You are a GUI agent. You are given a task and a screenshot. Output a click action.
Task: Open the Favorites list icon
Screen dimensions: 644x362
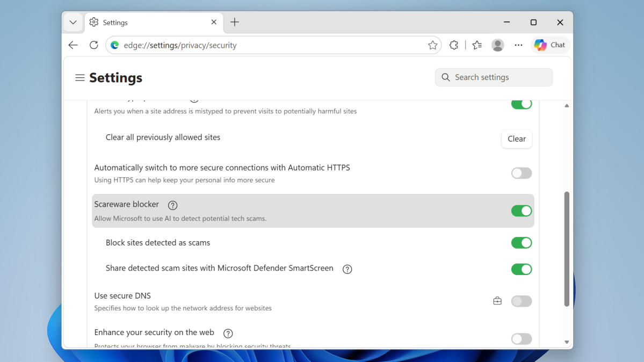[x=477, y=45]
